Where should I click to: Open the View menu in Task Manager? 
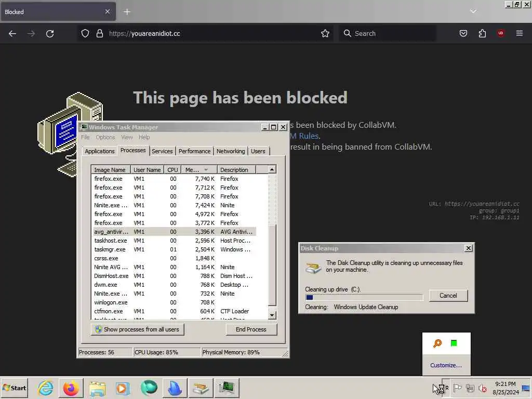click(x=127, y=137)
